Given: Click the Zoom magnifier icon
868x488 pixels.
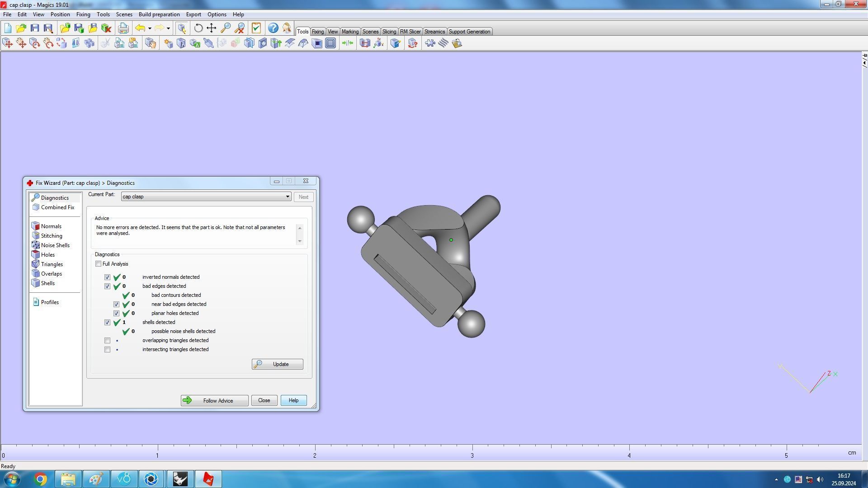Looking at the screenshot, I should pyautogui.click(x=226, y=28).
